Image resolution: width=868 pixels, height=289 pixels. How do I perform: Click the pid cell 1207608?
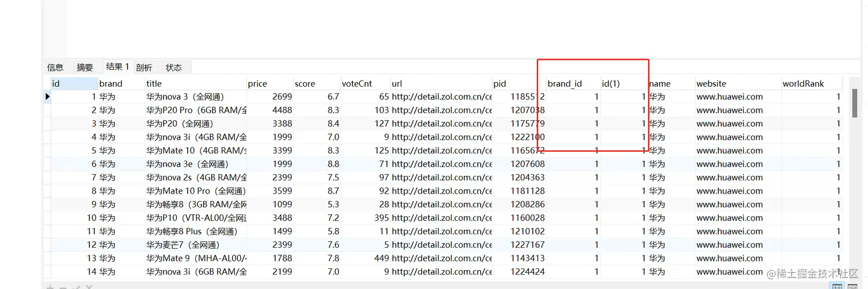coord(519,164)
